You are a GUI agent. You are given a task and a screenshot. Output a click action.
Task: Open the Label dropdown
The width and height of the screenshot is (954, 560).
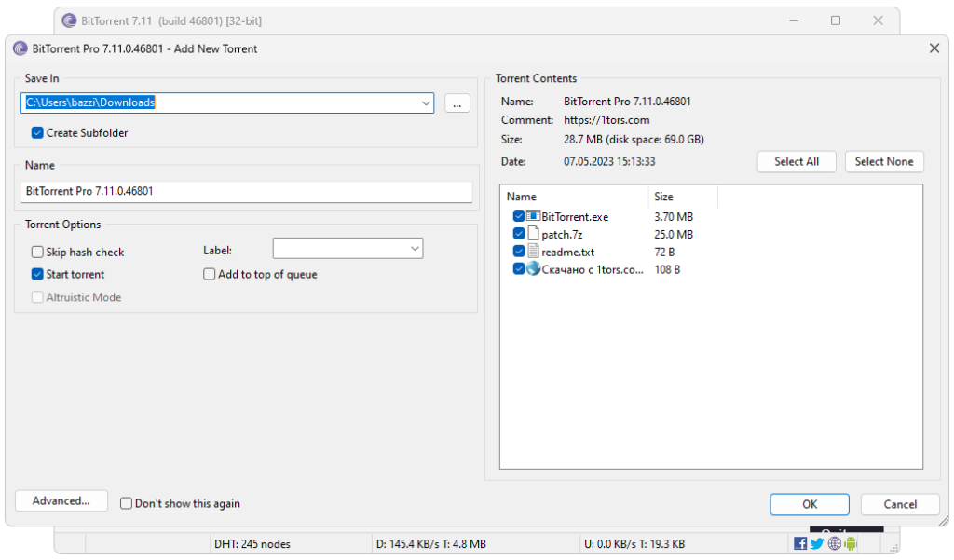[414, 248]
